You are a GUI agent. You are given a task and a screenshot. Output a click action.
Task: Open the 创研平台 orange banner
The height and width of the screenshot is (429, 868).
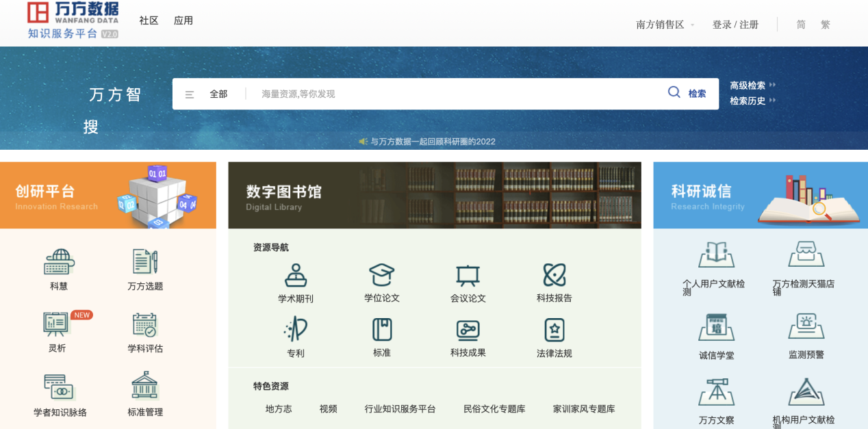pyautogui.click(x=108, y=195)
